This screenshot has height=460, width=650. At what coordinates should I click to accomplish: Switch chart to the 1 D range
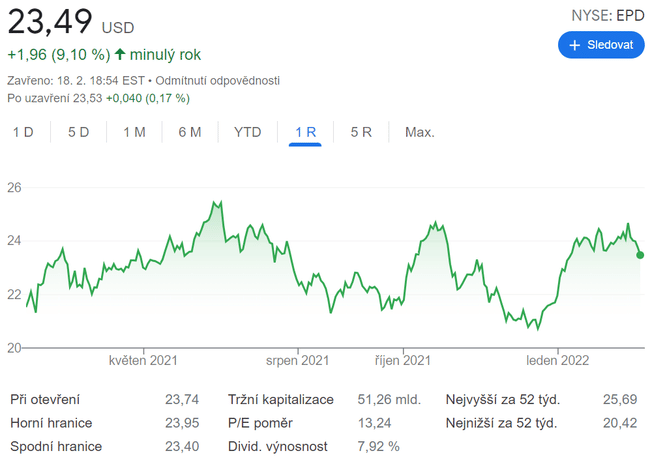23,132
